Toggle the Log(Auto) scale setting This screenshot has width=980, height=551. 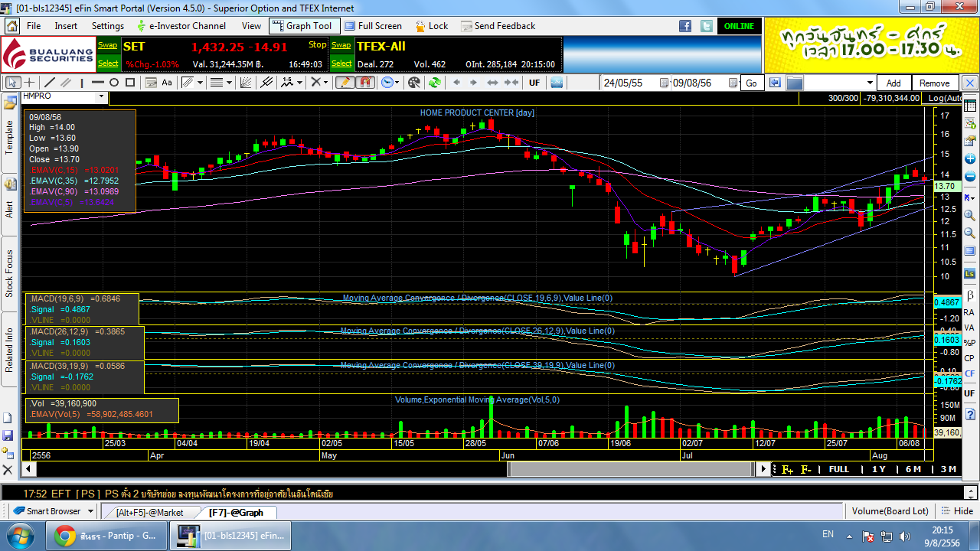pos(943,98)
